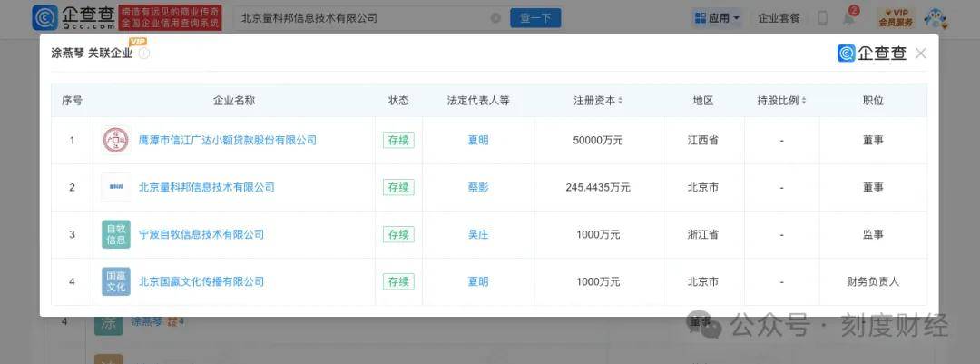980x364 pixels.
Task: Open the 应用 dropdown menu
Action: pos(717,18)
